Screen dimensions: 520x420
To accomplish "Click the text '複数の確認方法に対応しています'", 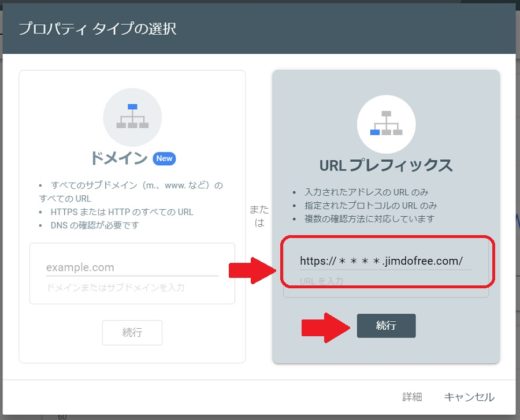I will coord(369,219).
